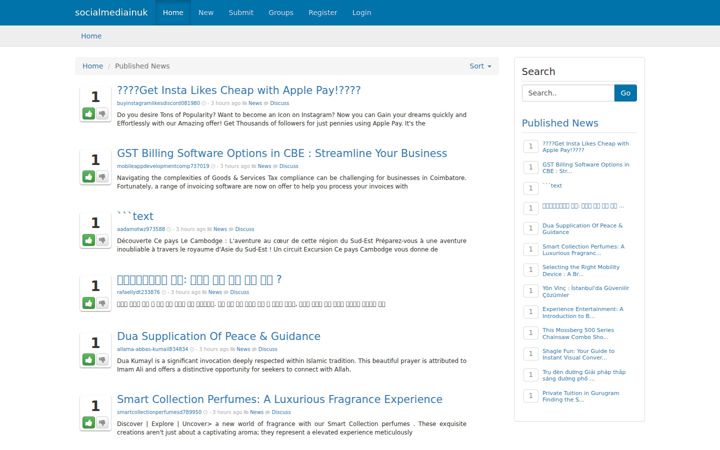Image resolution: width=720 pixels, height=450 pixels.
Task: Open the Sort dropdown
Action: pos(480,66)
